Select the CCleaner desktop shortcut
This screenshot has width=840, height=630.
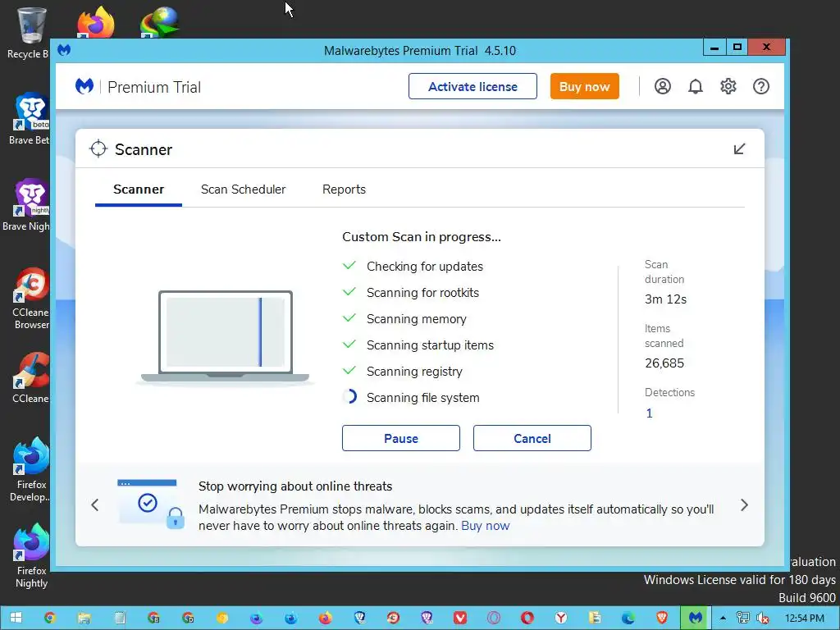[31, 377]
